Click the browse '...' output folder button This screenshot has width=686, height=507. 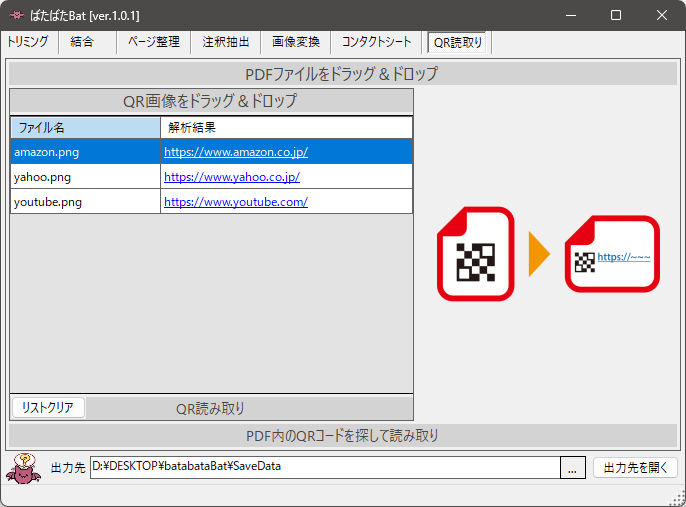[572, 468]
